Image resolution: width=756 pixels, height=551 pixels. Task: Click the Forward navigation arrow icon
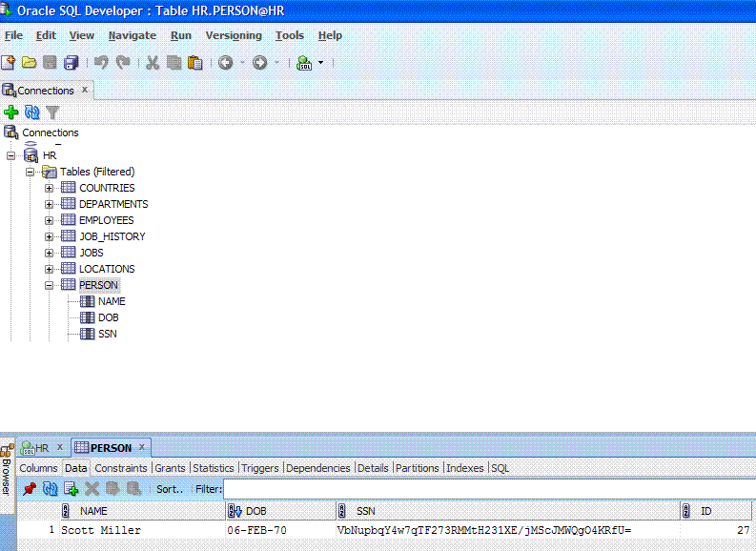(260, 63)
